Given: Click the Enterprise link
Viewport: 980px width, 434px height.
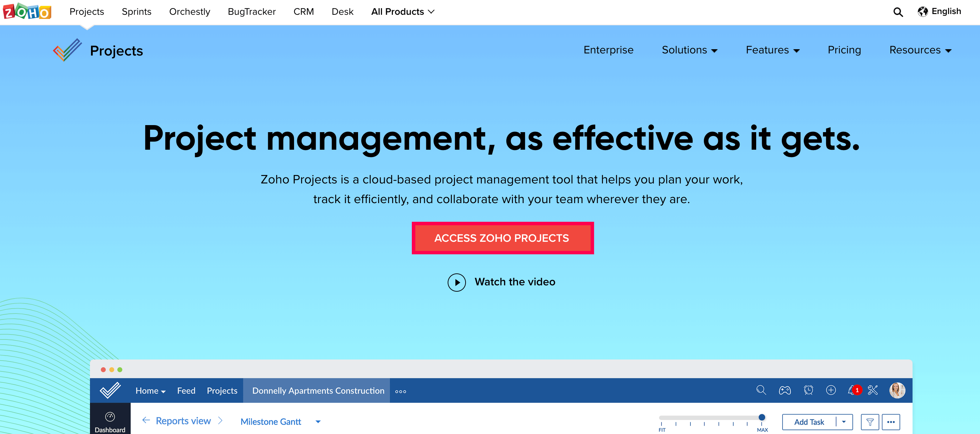Looking at the screenshot, I should pyautogui.click(x=608, y=50).
